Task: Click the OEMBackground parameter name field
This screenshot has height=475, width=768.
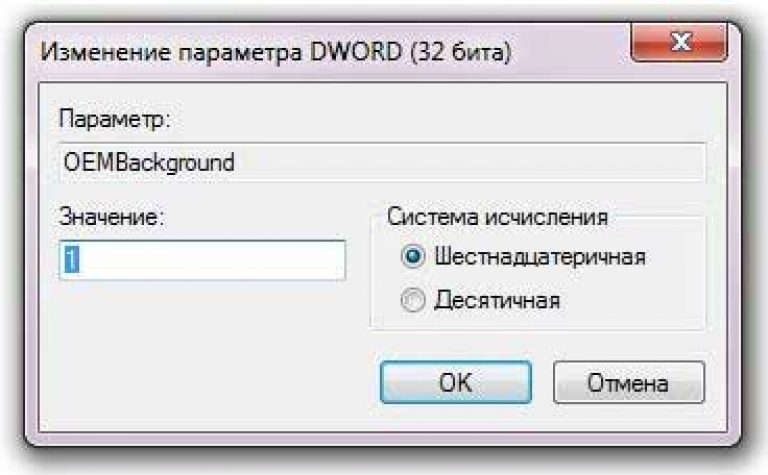Action: [x=382, y=162]
